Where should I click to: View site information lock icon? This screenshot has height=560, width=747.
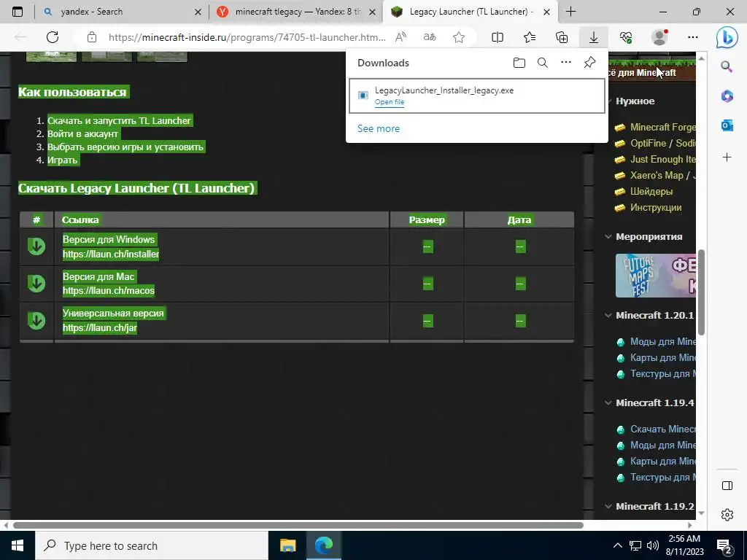[92, 37]
